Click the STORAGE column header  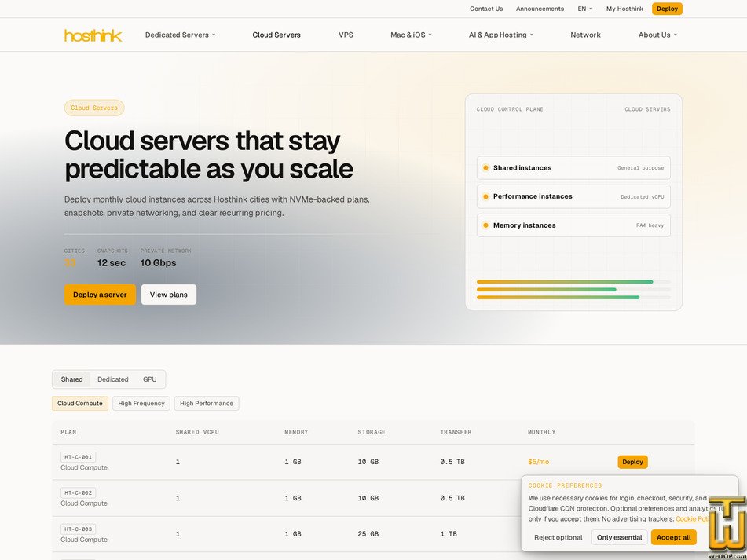coord(372,432)
